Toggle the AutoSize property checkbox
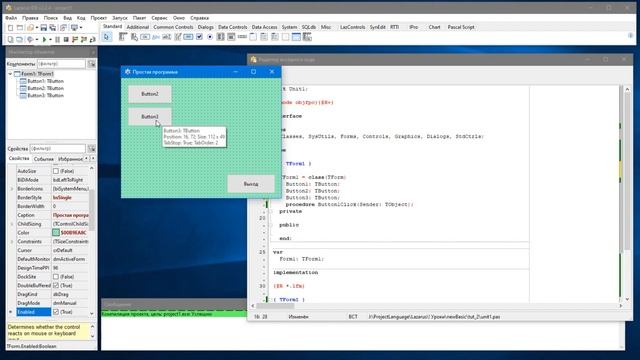This screenshot has width=640, height=360. click(56, 171)
